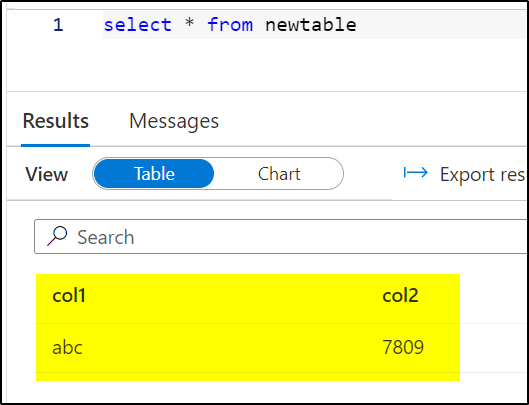Image resolution: width=529 pixels, height=405 pixels.
Task: Click empty editor area below the query
Action: 267,64
